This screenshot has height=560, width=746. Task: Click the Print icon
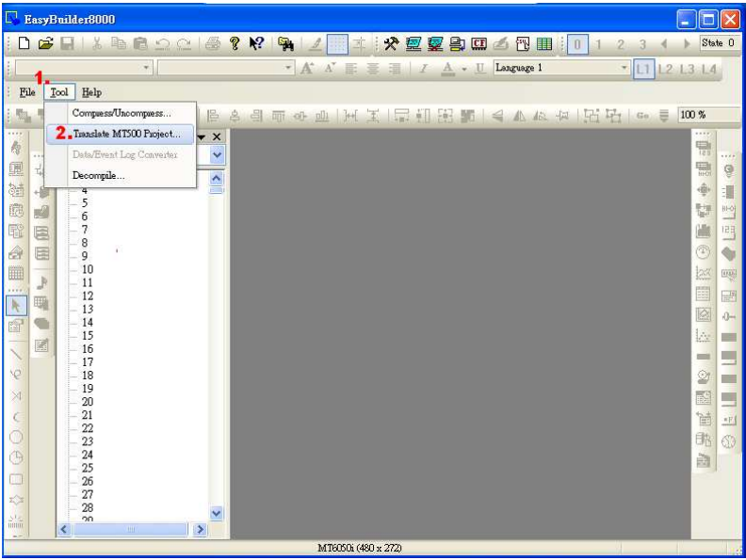tap(213, 43)
